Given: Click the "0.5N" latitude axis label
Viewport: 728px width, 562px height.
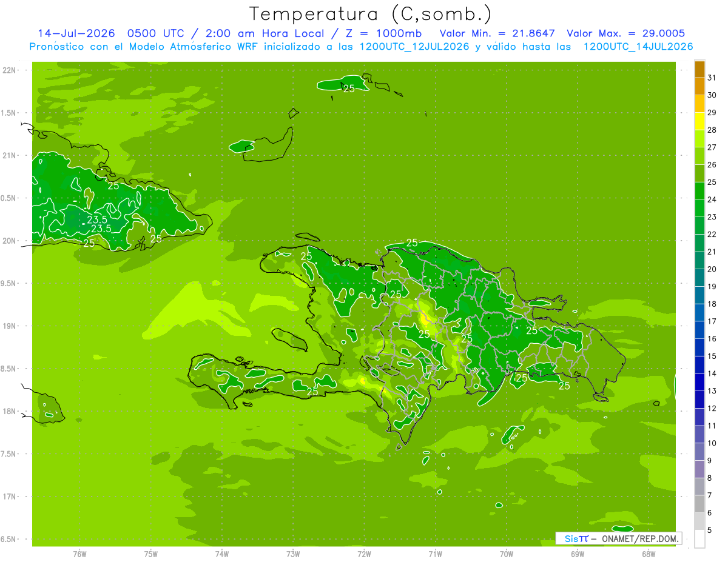Looking at the screenshot, I should 9,198.
